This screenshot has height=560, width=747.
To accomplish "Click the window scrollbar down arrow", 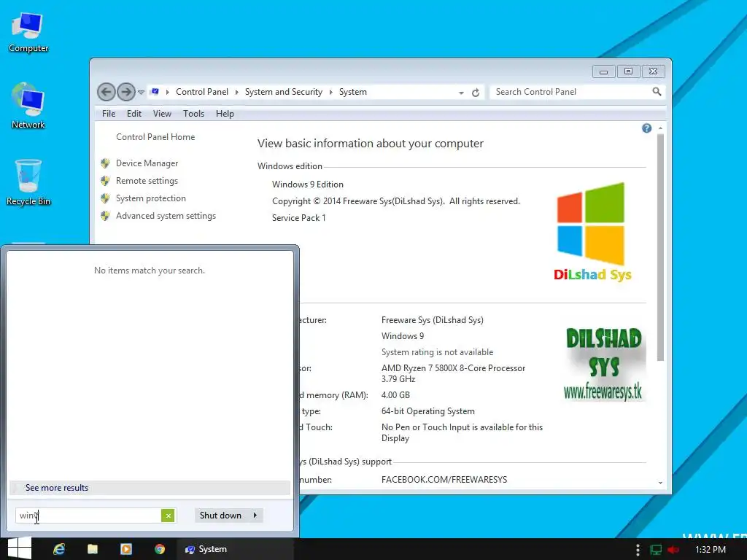I will (x=660, y=483).
